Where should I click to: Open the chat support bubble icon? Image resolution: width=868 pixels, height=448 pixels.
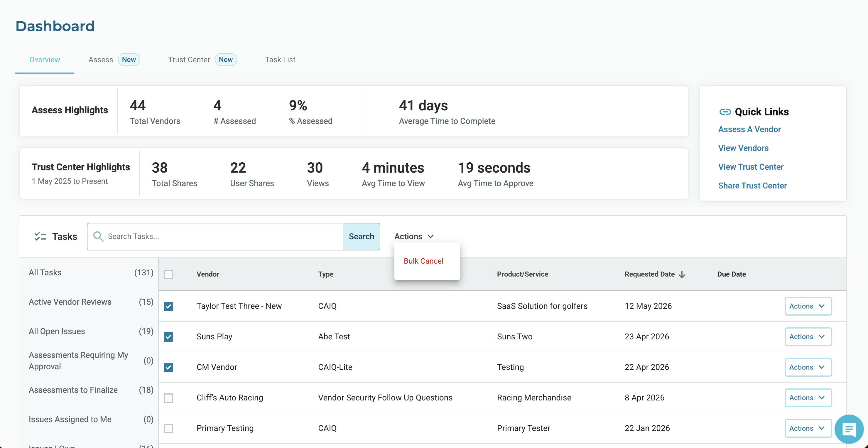coord(849,429)
